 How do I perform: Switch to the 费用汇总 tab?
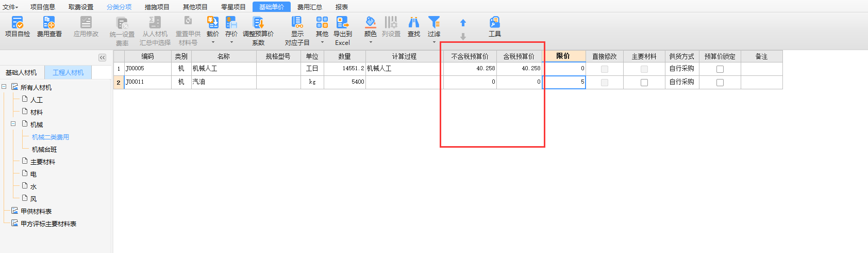[309, 7]
